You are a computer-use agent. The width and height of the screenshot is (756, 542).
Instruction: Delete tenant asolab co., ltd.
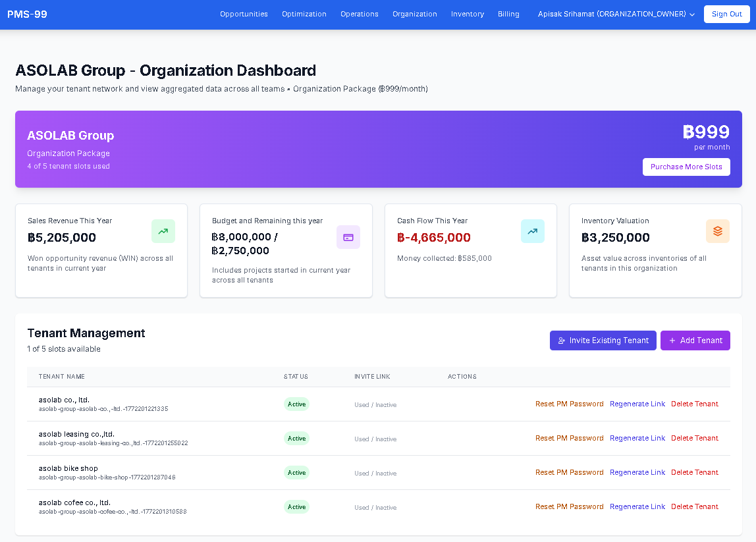[x=695, y=404]
